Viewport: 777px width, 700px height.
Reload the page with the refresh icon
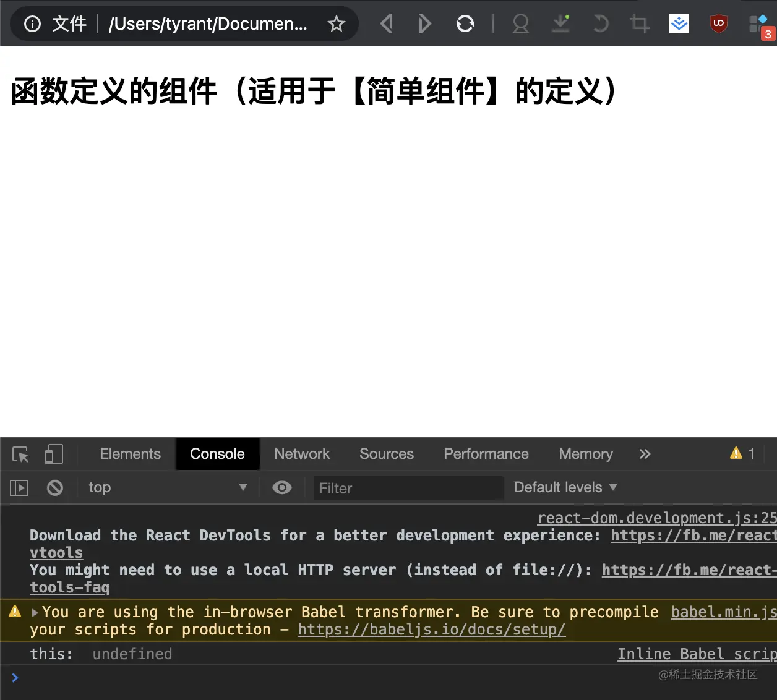465,24
